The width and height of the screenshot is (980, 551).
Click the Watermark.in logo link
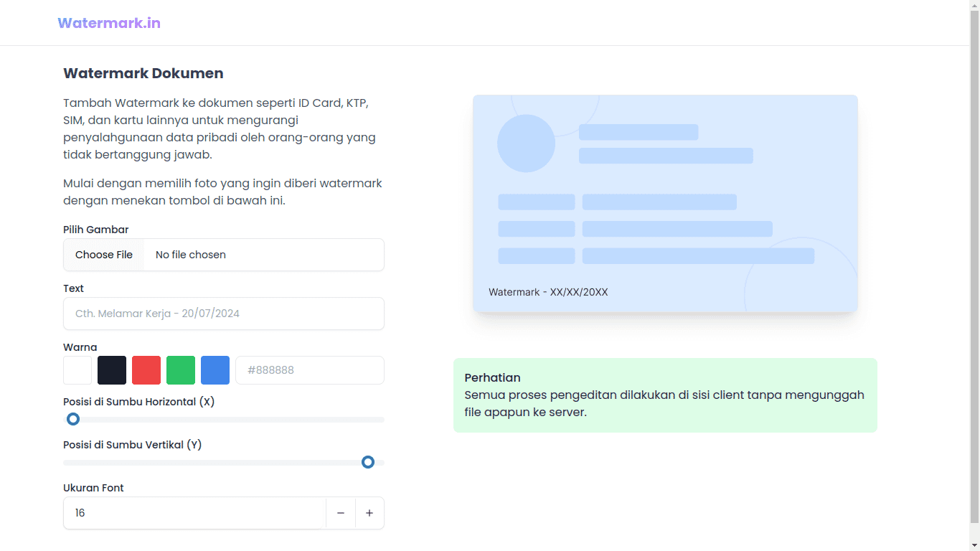(x=109, y=23)
